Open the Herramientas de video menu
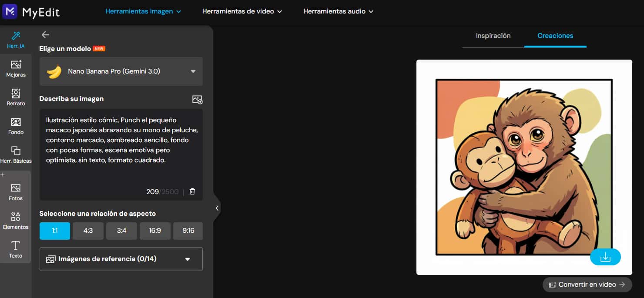 coord(242,12)
